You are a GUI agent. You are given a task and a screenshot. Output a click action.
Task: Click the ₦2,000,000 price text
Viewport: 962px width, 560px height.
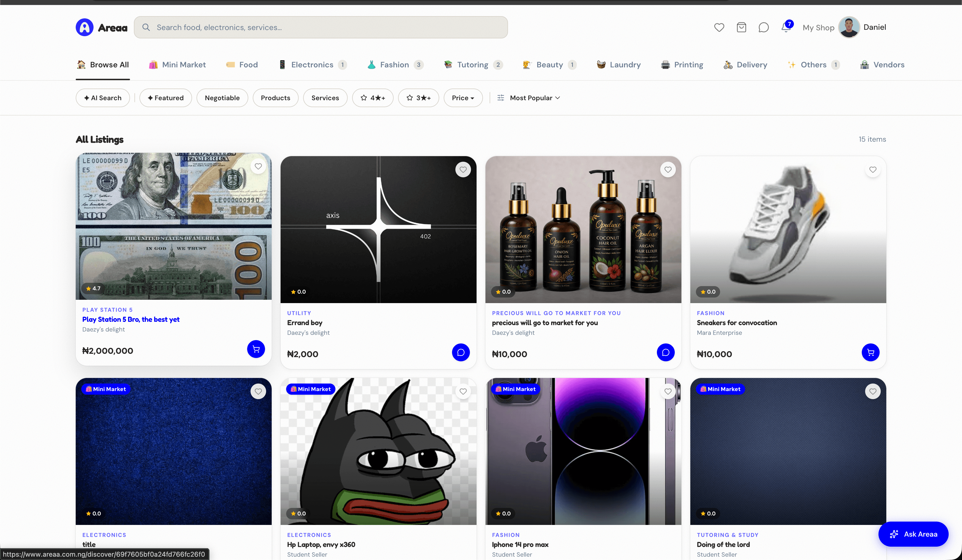[108, 351]
